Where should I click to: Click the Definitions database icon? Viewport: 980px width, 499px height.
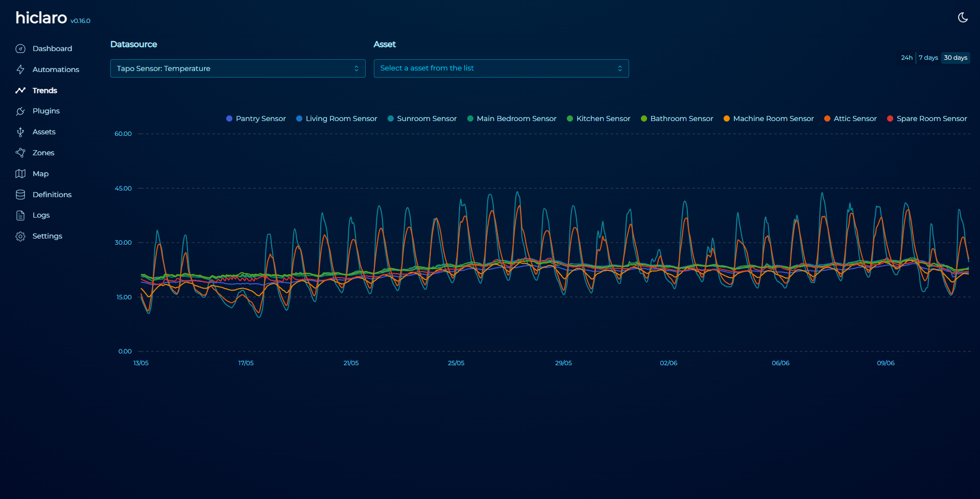(20, 195)
